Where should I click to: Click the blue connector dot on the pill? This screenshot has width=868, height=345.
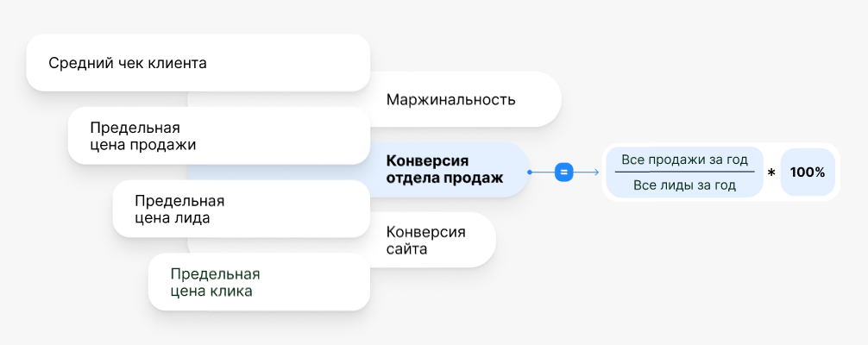(x=529, y=172)
